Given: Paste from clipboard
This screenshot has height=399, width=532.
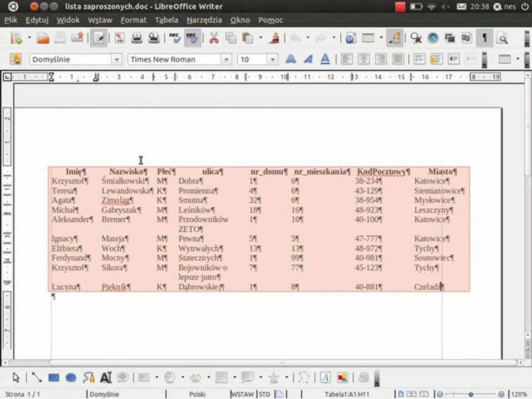Looking at the screenshot, I should pyautogui.click(x=248, y=38).
